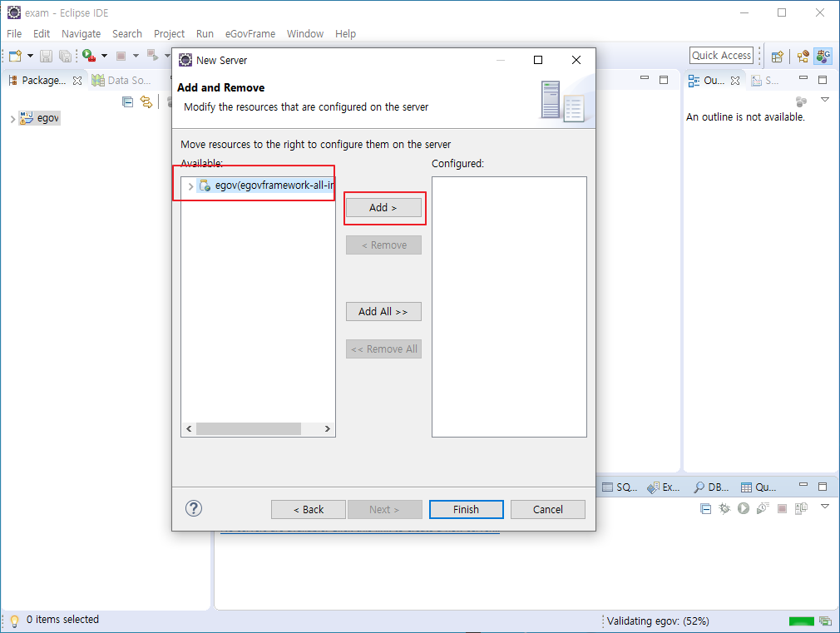
Task: Click the Run External Tools icon
Action: [89, 56]
